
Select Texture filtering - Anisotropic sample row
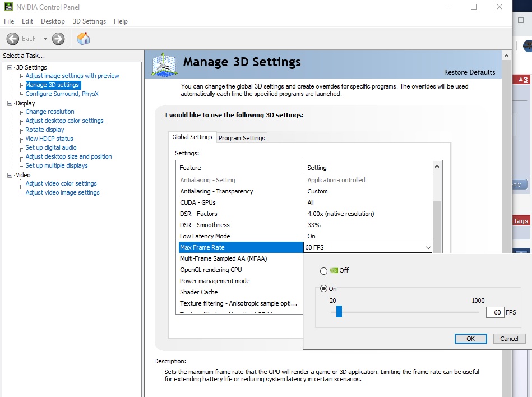(x=241, y=303)
